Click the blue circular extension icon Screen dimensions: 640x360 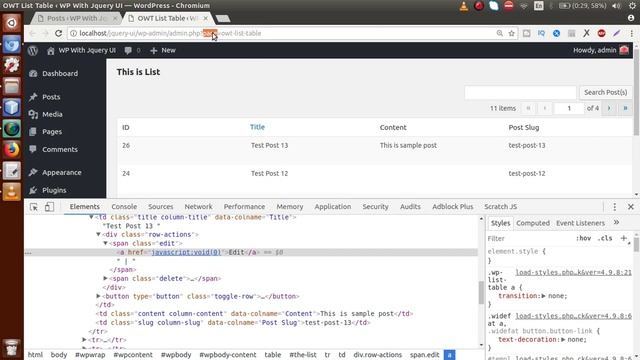click(556, 33)
